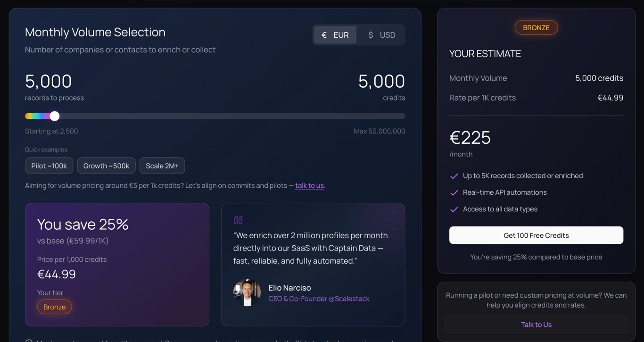Click checkmark beside Access to all data types
Viewport: 644px width, 342px height.
(454, 209)
